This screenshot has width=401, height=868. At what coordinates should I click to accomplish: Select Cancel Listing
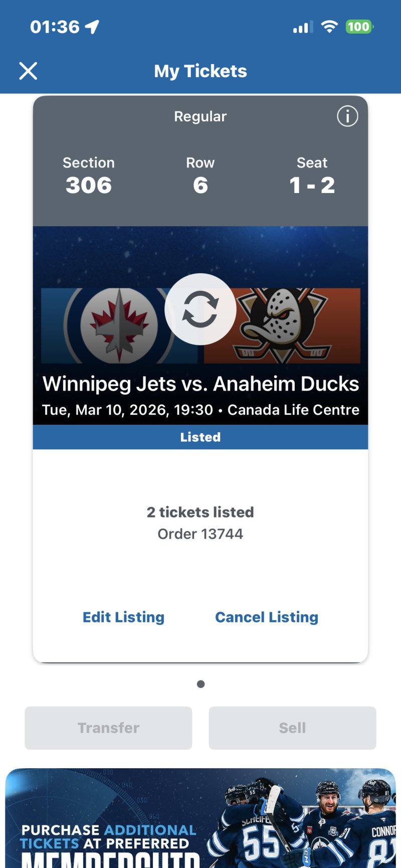click(267, 617)
